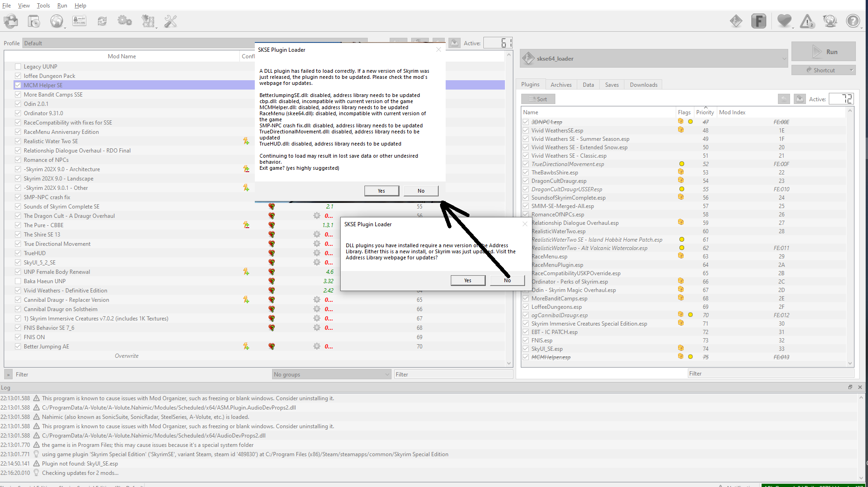Image resolution: width=868 pixels, height=487 pixels.
Task: Sort plugins by the Priority column header
Action: (x=705, y=112)
